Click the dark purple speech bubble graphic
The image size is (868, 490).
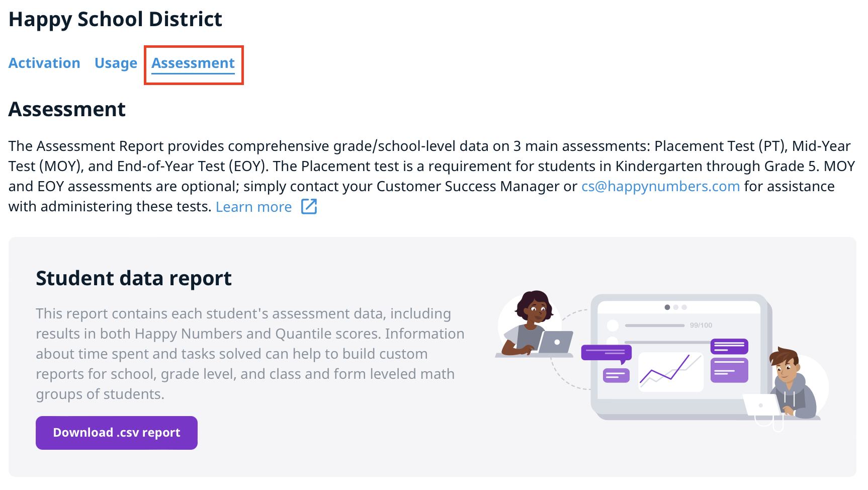[606, 353]
